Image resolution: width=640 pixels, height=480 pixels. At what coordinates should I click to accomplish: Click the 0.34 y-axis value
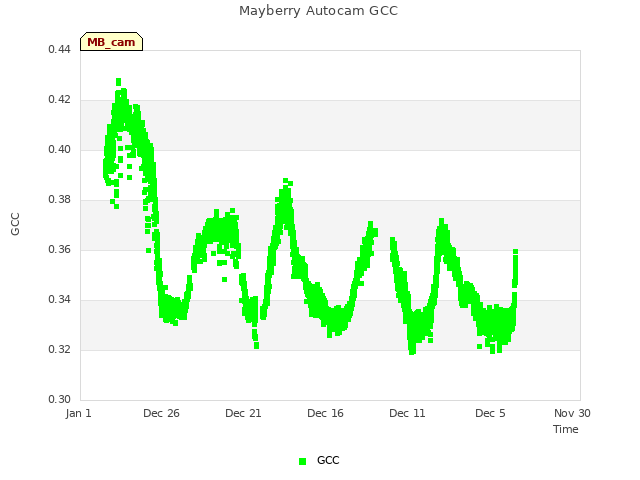coord(60,300)
